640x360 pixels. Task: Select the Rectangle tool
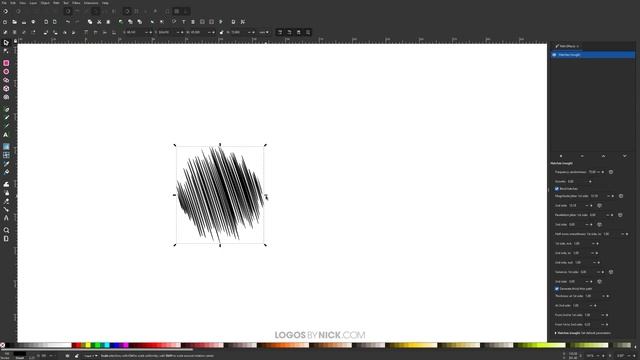[6, 63]
